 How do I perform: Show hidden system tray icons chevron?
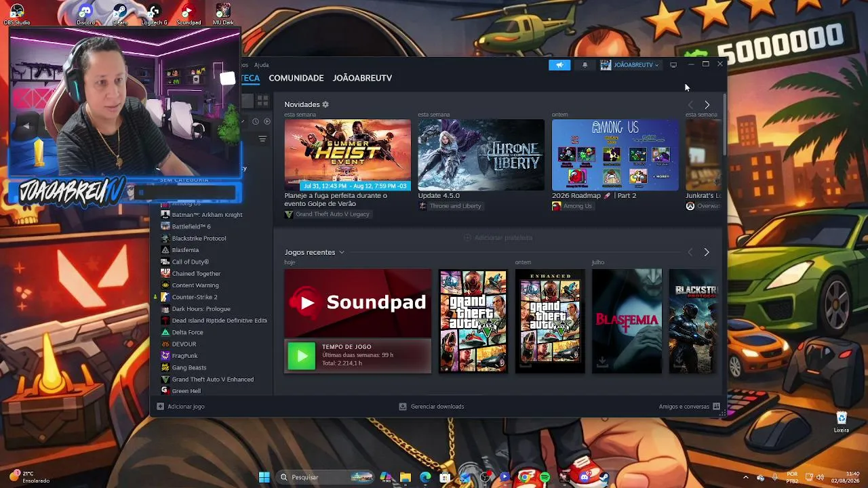tap(746, 477)
